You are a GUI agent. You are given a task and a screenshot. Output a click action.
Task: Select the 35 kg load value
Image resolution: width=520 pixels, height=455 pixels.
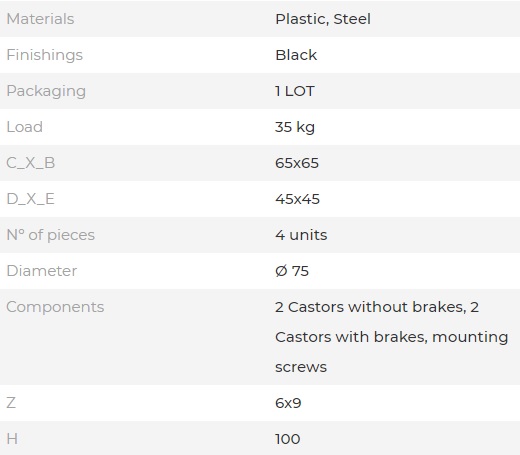[295, 127]
